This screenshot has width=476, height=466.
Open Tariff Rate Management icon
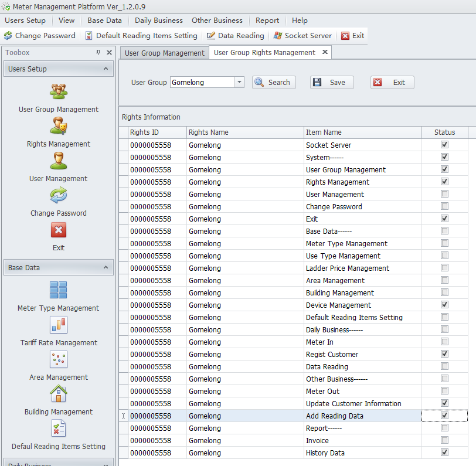click(59, 325)
